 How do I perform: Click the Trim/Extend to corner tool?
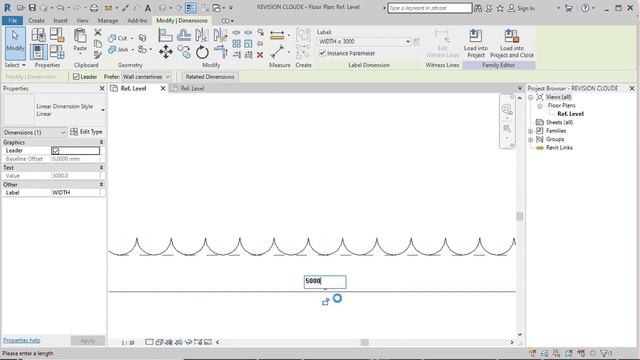pyautogui.click(x=221, y=52)
